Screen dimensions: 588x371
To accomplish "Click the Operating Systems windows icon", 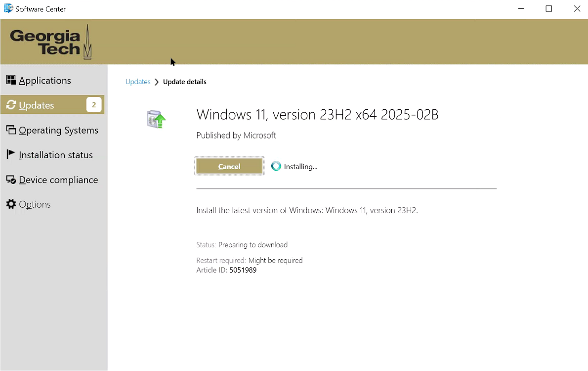I will click(11, 130).
